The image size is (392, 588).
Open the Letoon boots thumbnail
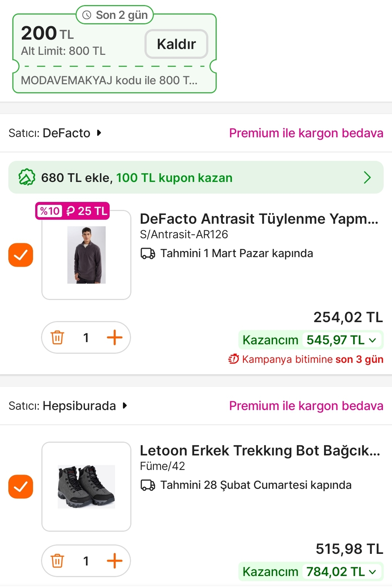point(86,487)
